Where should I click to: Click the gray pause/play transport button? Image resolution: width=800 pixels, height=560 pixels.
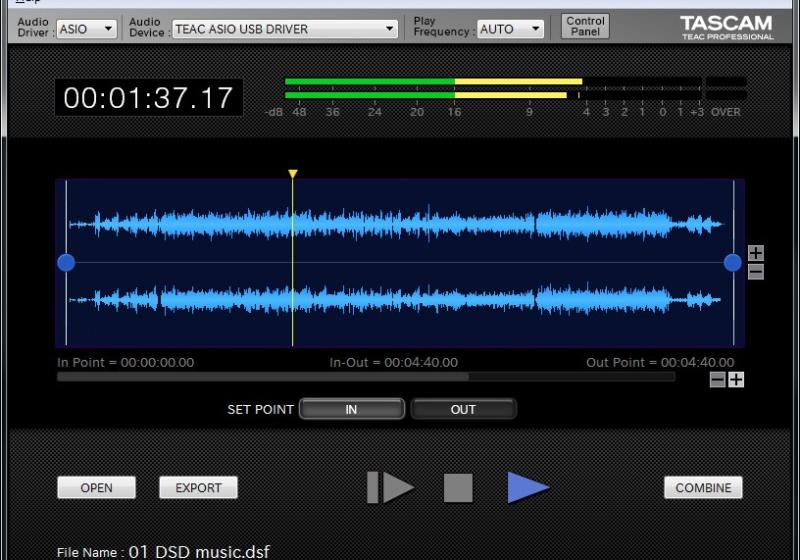point(390,487)
